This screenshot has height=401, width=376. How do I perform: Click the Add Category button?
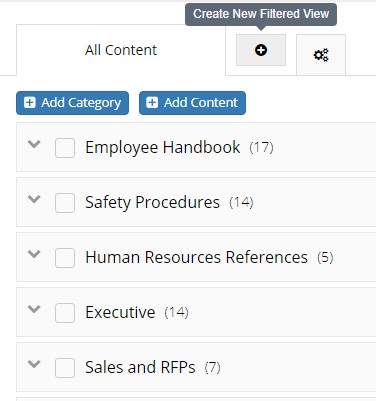coord(72,103)
